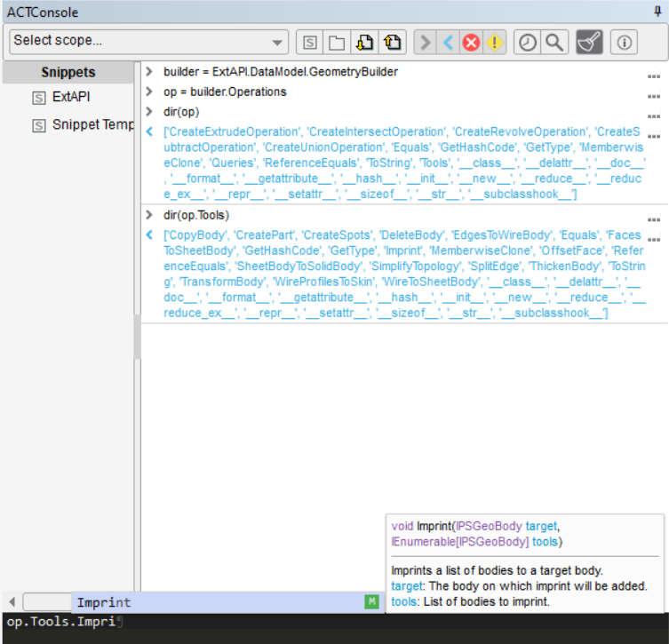This screenshot has height=644, width=669.
Task: Expand the dir(op.Tools) input entry
Action: tap(149, 216)
